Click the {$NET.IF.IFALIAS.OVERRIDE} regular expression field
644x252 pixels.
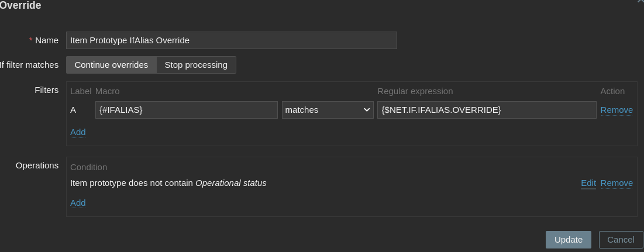(x=486, y=110)
